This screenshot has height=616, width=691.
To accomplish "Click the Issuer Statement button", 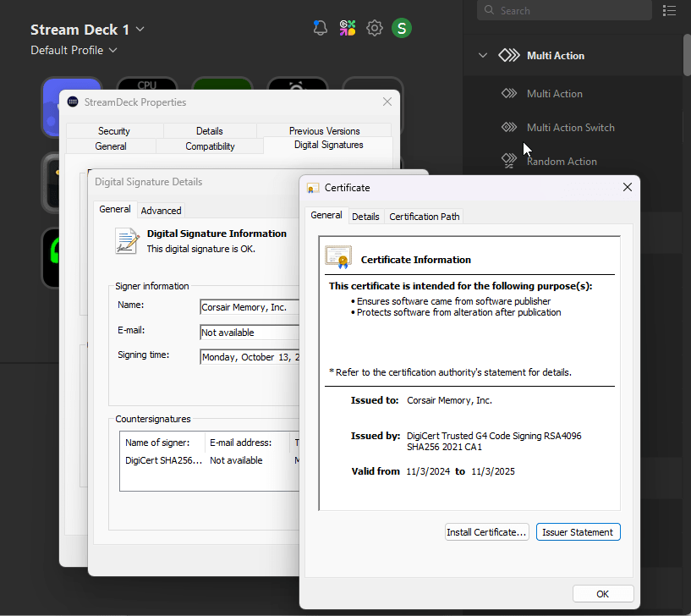I will pos(579,532).
